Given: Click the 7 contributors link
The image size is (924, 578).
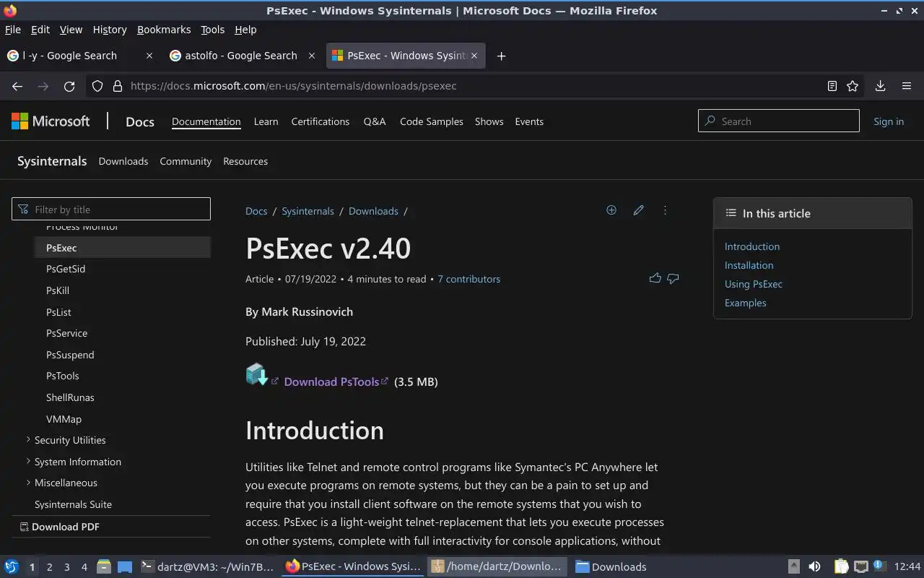Looking at the screenshot, I should point(468,279).
